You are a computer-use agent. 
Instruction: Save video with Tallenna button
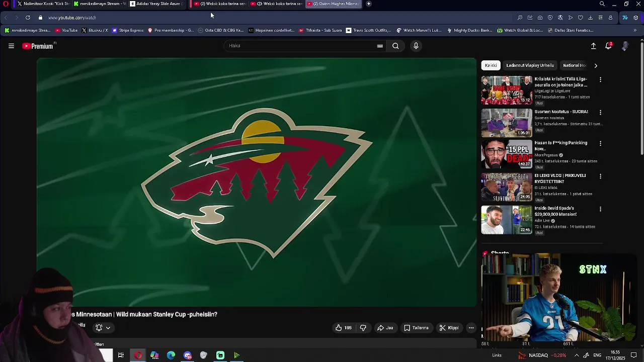416,328
